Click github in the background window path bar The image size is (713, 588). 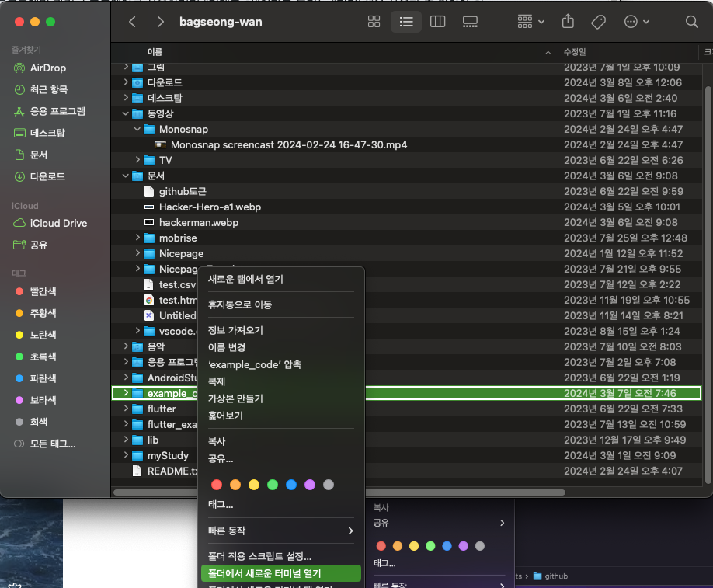coord(550,576)
